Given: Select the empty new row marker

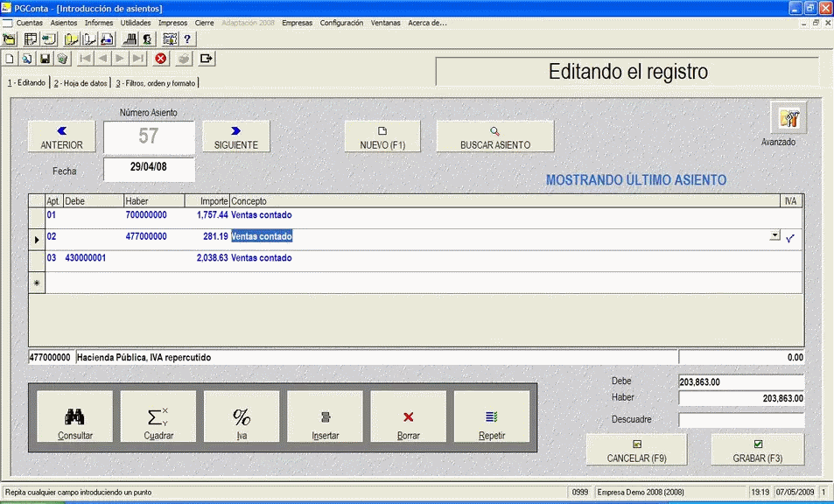Looking at the screenshot, I should coord(37,283).
